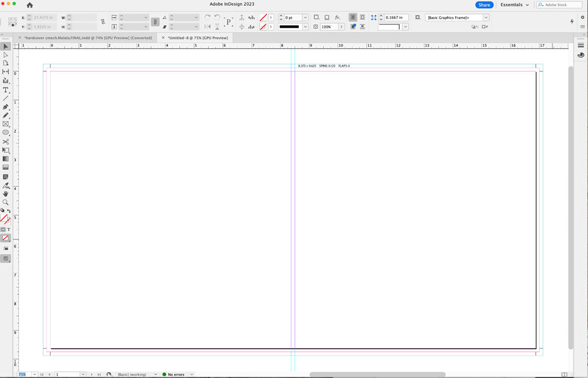Click the Flip Vertical icon
588x378 pixels.
(x=217, y=26)
